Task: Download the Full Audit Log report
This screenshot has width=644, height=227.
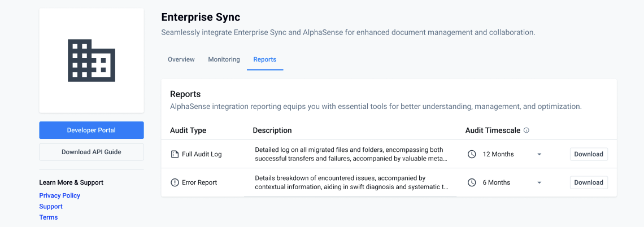Action: 589,154
